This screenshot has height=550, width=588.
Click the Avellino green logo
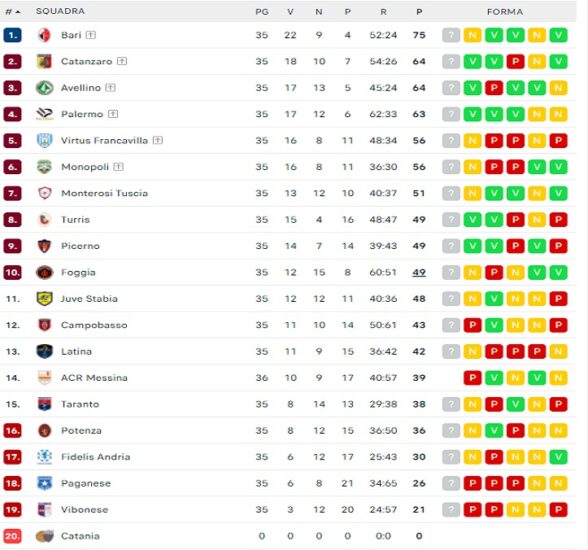[x=44, y=88]
